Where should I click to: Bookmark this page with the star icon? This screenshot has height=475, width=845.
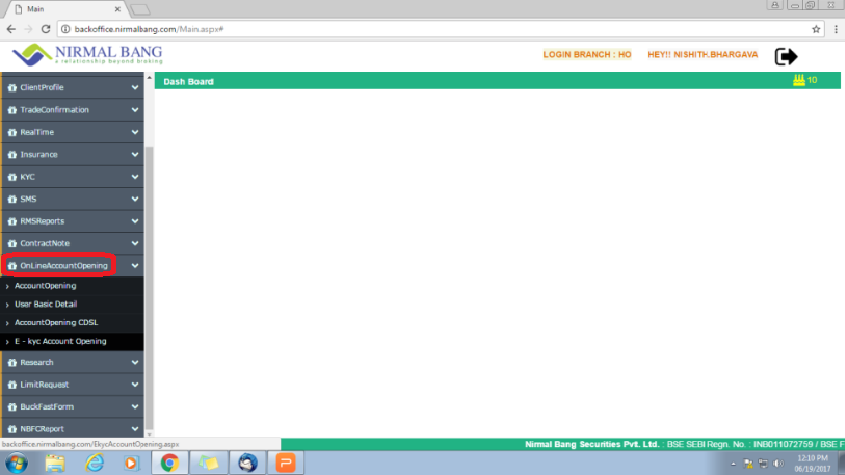pyautogui.click(x=816, y=29)
